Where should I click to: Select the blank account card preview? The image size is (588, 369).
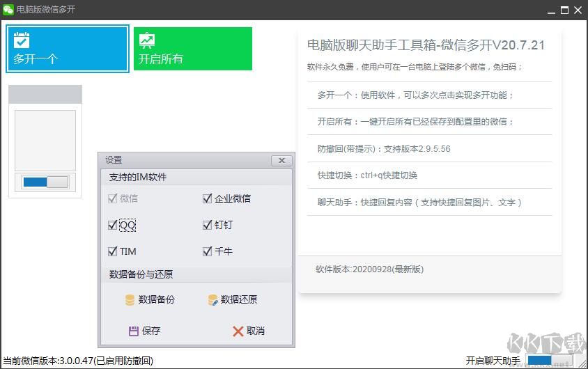[x=45, y=140]
